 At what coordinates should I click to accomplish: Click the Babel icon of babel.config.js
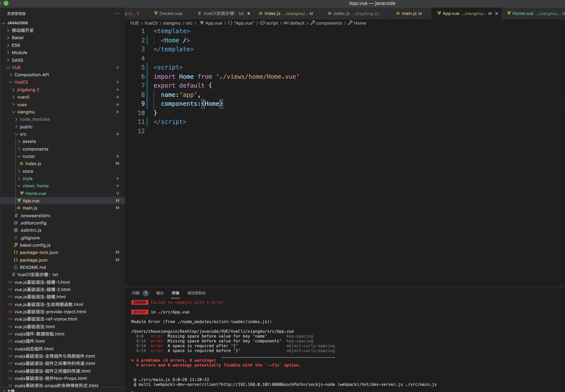tap(16, 245)
